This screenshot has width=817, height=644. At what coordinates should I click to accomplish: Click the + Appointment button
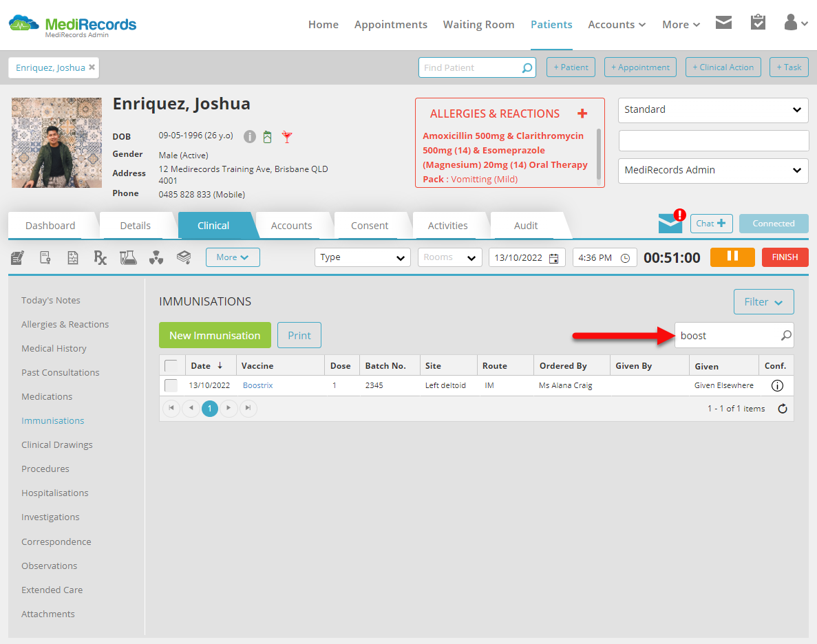[640, 67]
